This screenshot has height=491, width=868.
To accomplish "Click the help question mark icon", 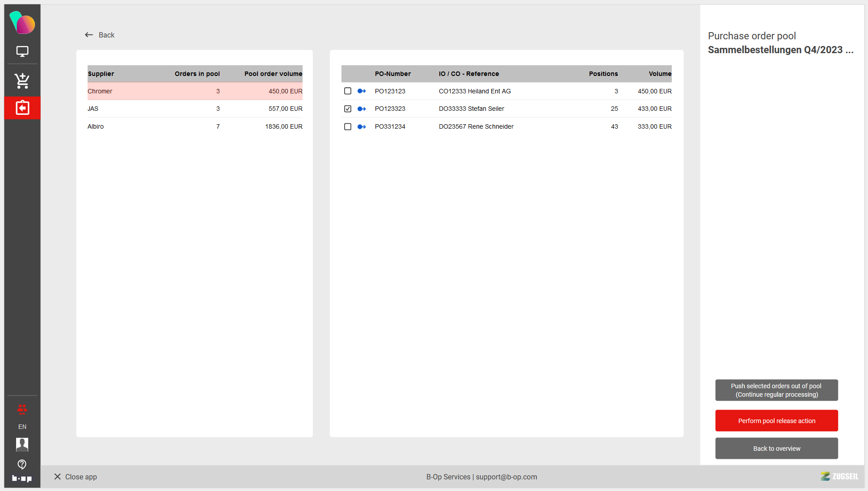I will coord(22,464).
